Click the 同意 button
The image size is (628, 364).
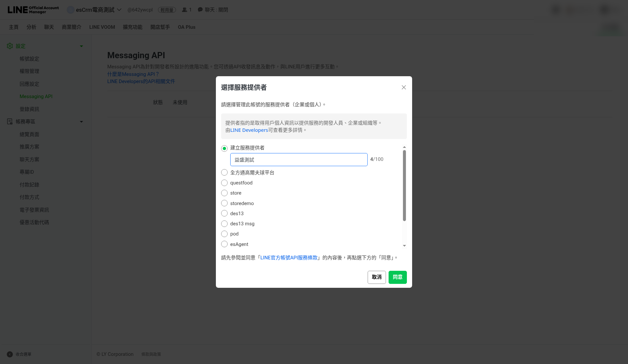pos(398,277)
